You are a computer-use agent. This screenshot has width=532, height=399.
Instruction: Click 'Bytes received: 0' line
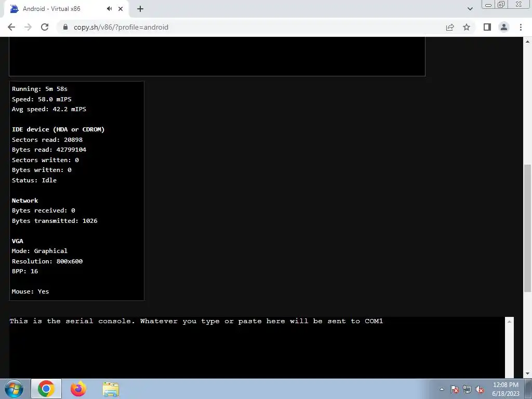click(44, 210)
